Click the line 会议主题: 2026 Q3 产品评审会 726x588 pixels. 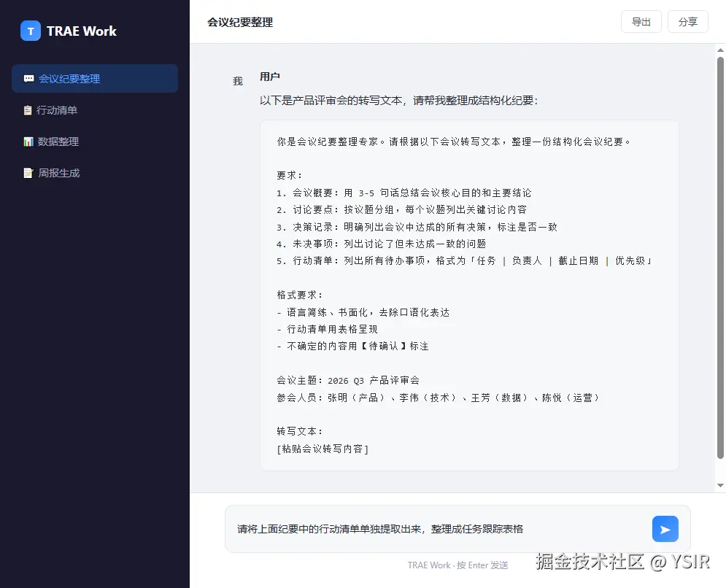pyautogui.click(x=348, y=381)
